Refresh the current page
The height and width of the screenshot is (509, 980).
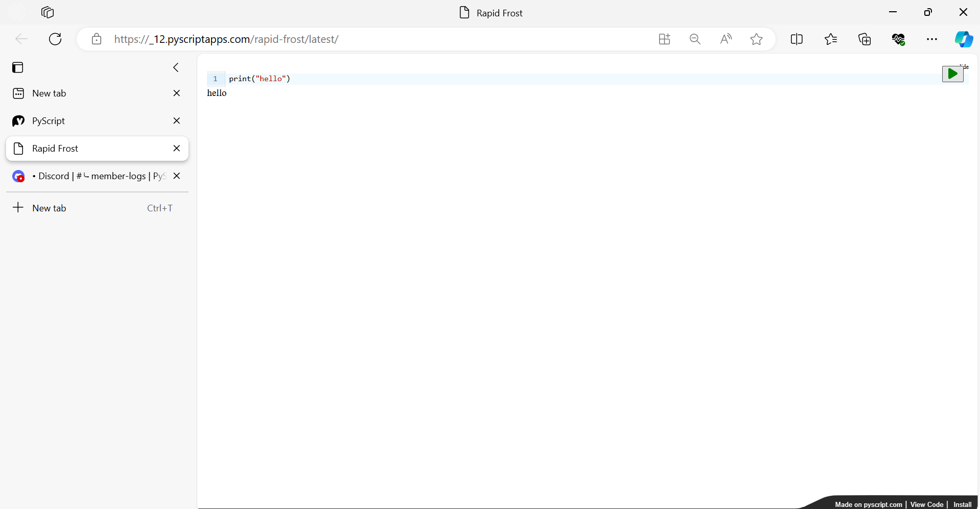pos(55,39)
